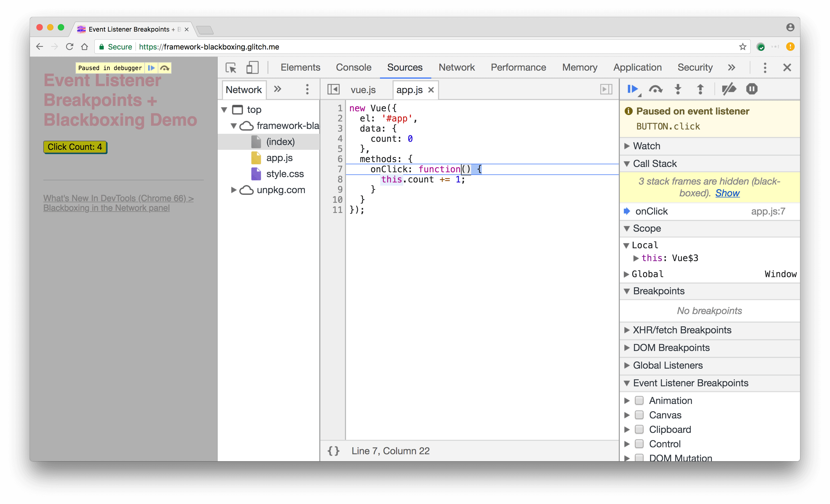The height and width of the screenshot is (504, 830).
Task: Click the app.js file in sources panel
Action: coord(279,157)
